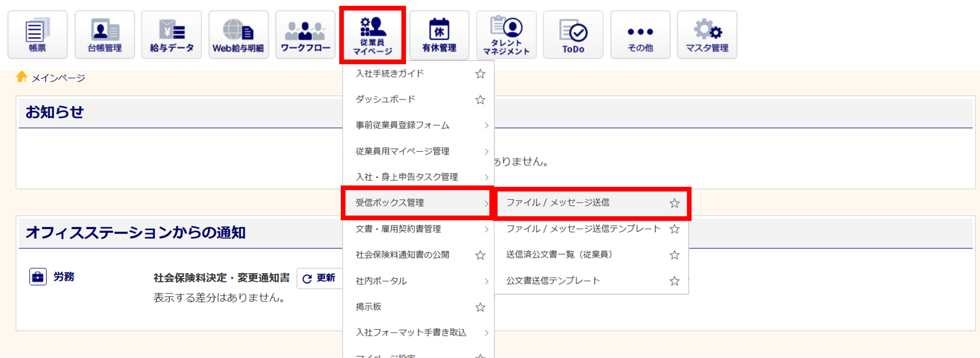
Task: Open マスタ管理 gear icon
Action: click(707, 35)
